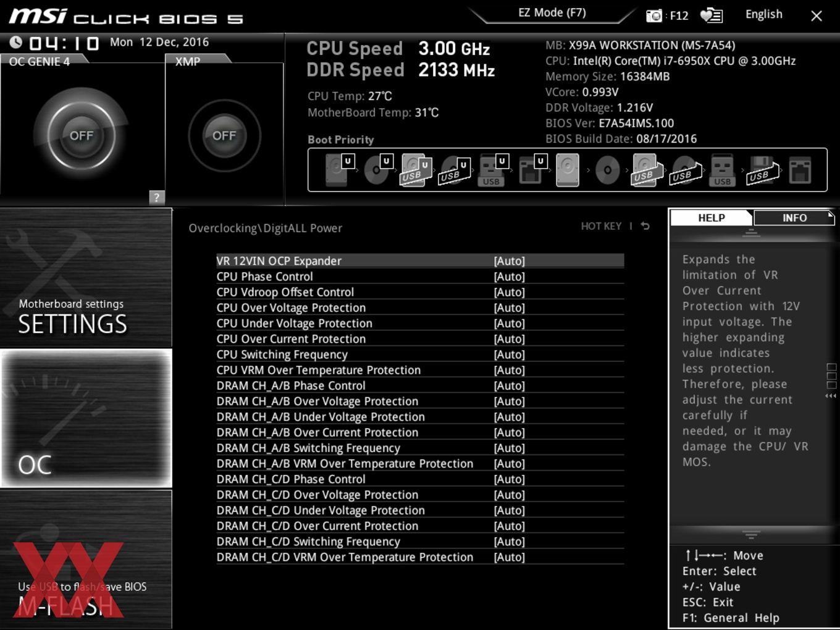Screen dimensions: 840x630
Task: Click the CPU Speed 3.00 GHz reading
Action: point(398,48)
